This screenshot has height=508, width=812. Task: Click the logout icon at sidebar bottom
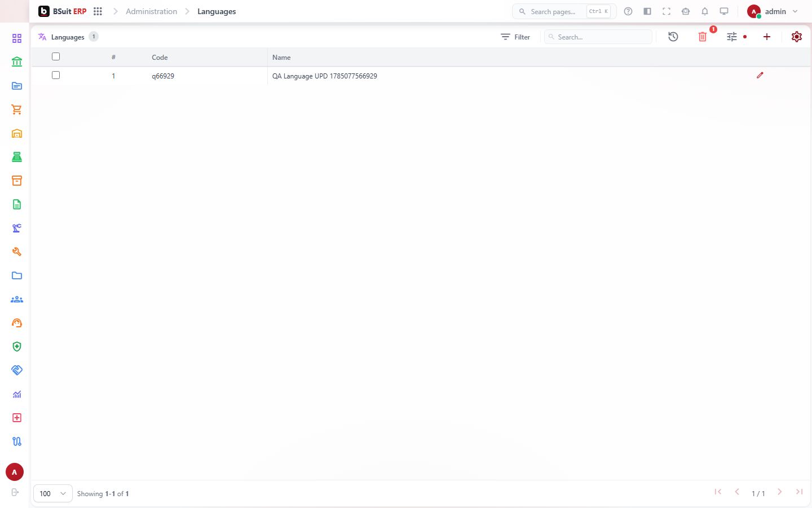[x=15, y=492]
